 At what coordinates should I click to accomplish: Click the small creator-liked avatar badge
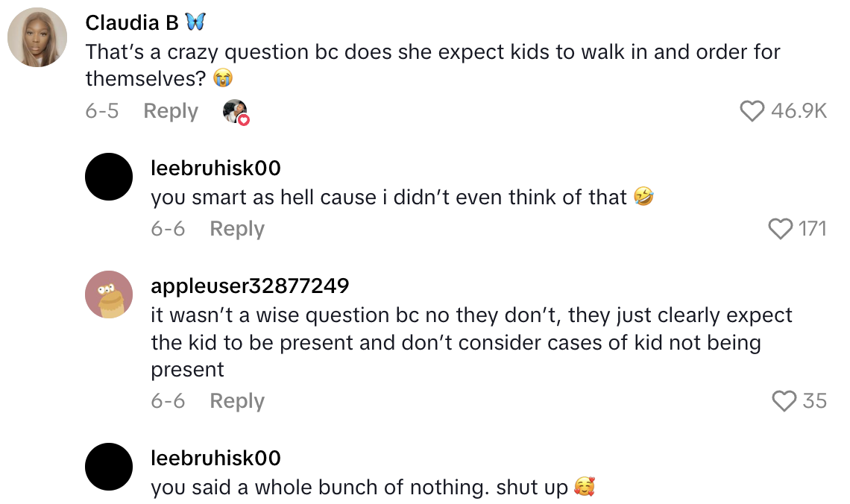(x=235, y=112)
